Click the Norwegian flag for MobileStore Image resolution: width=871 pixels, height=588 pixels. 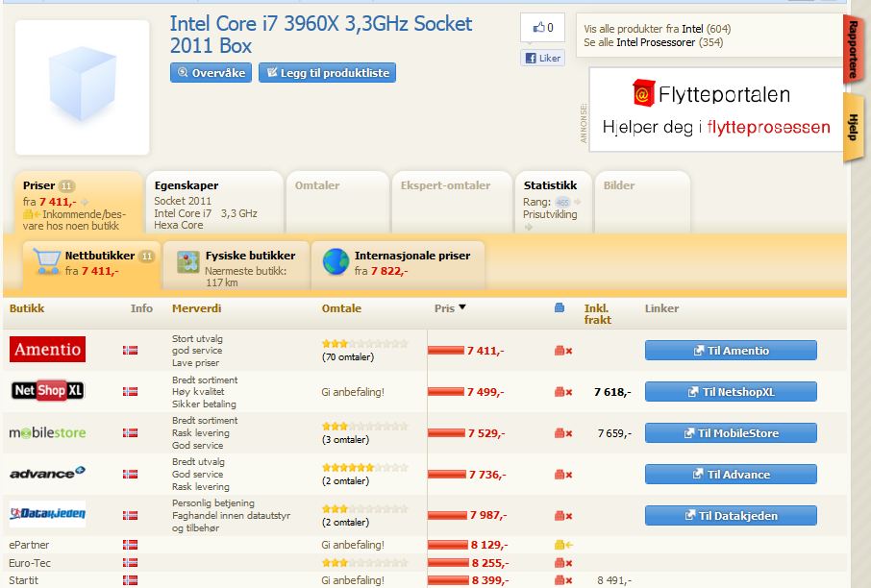click(x=130, y=433)
